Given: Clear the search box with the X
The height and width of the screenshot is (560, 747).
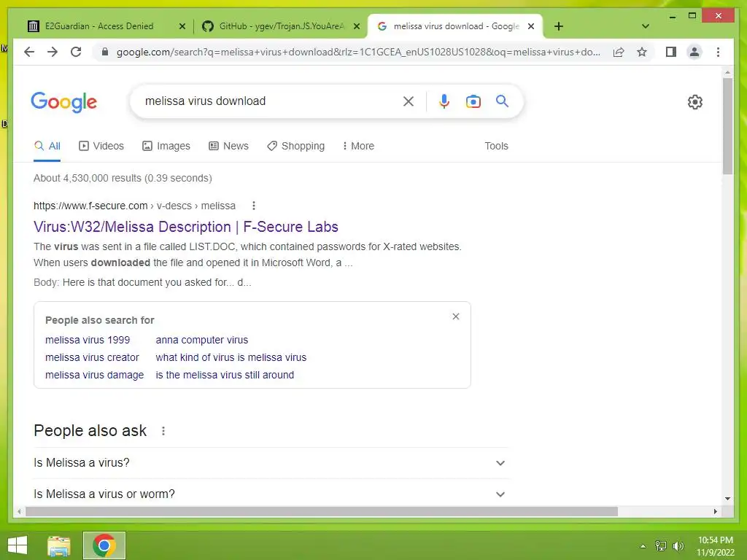Looking at the screenshot, I should pos(409,101).
